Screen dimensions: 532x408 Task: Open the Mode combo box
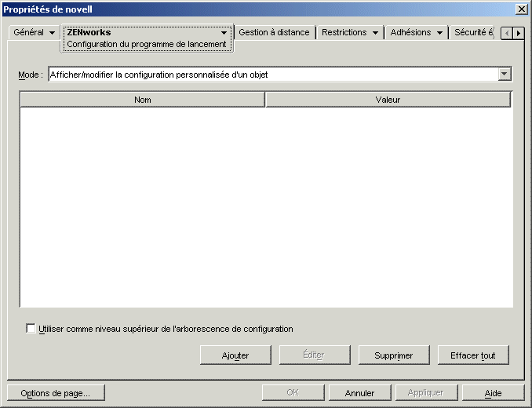click(x=280, y=75)
